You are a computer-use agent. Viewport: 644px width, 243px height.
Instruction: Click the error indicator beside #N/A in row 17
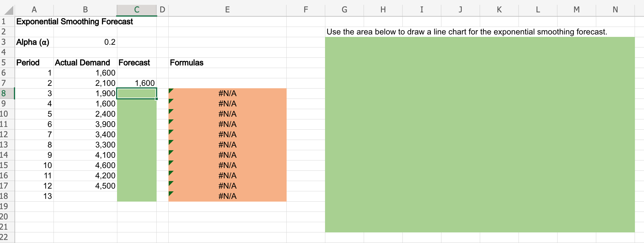coord(171,184)
